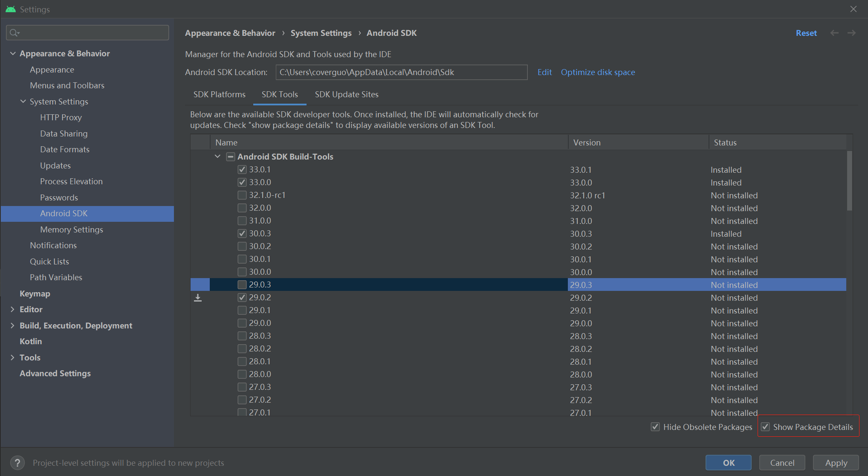Switch to the SDK Platforms tab
This screenshot has width=868, height=476.
[219, 94]
